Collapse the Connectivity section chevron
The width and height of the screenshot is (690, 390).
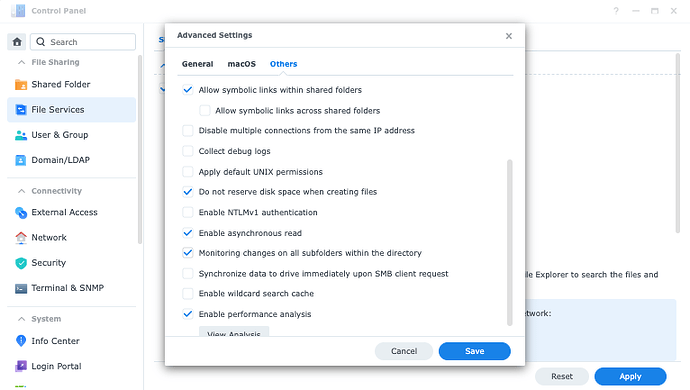point(21,191)
